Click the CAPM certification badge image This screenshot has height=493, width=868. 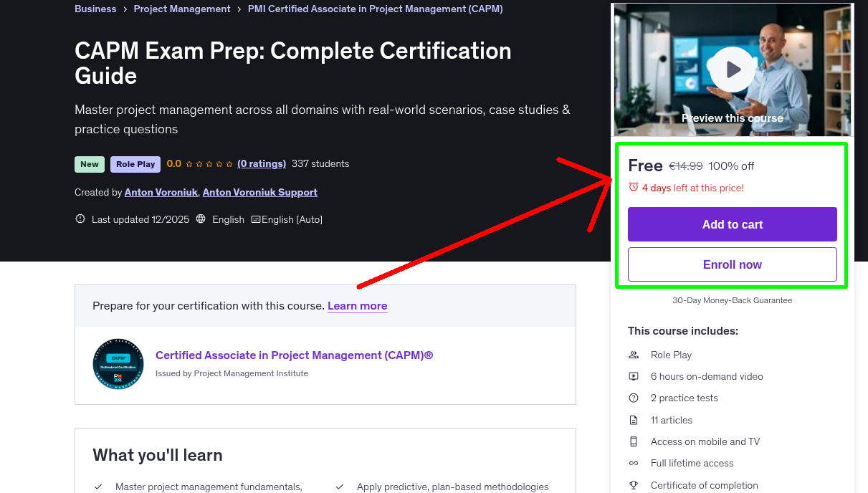coord(118,364)
